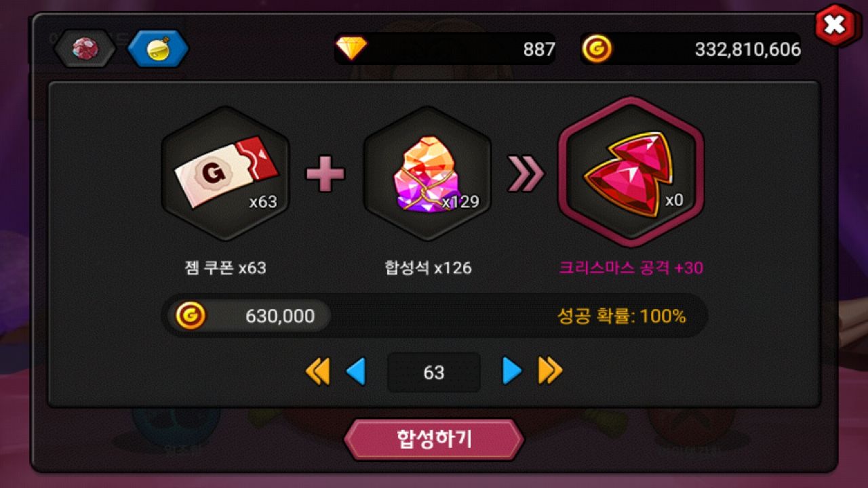
Task: Select the blue potion tab
Action: pos(158,48)
